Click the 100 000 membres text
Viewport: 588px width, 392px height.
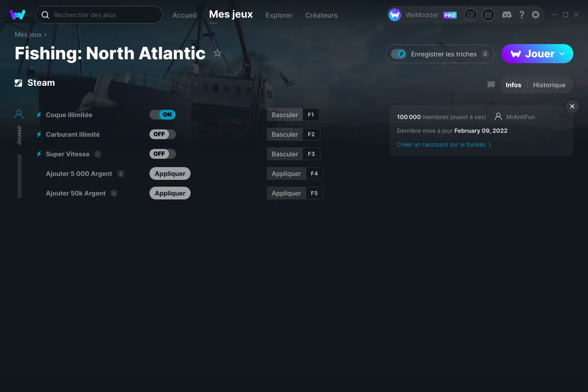coord(441,117)
